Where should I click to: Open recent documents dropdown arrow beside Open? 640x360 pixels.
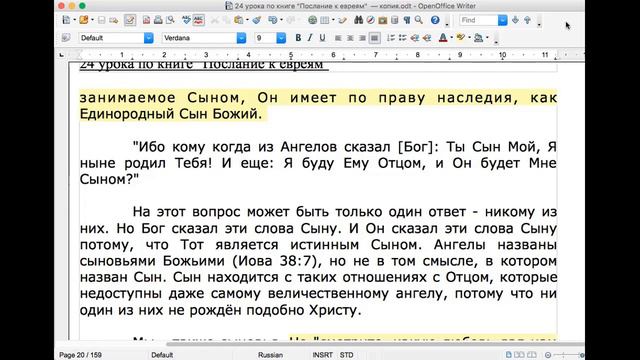pos(92,20)
